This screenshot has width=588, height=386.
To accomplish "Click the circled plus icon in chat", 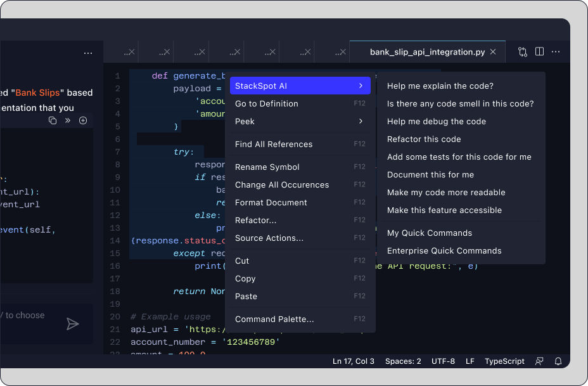I will pos(83,120).
